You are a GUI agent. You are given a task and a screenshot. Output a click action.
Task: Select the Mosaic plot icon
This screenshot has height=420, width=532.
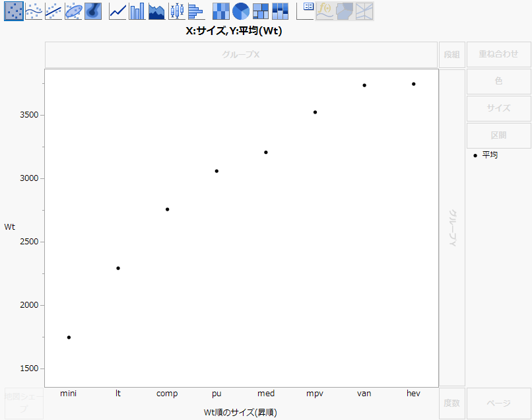(x=281, y=11)
